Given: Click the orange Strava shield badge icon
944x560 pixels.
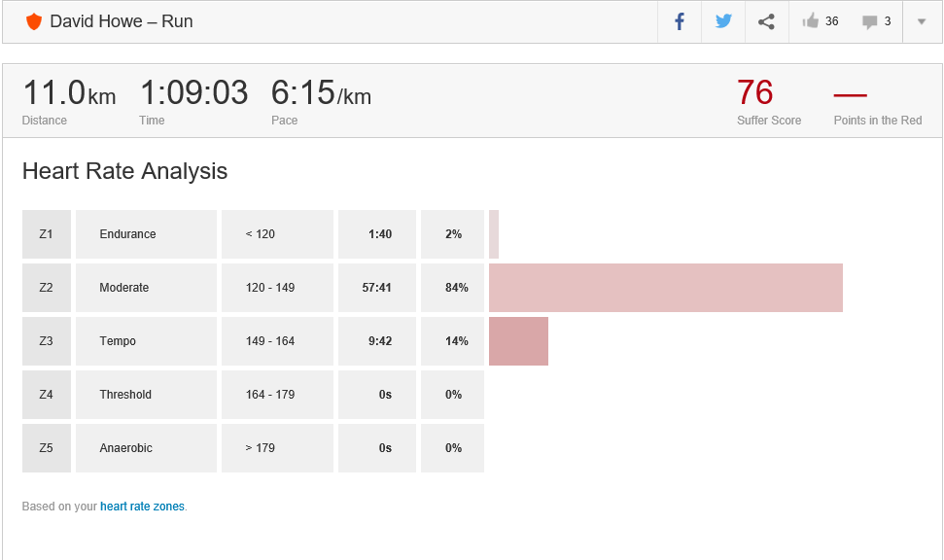Looking at the screenshot, I should (34, 21).
